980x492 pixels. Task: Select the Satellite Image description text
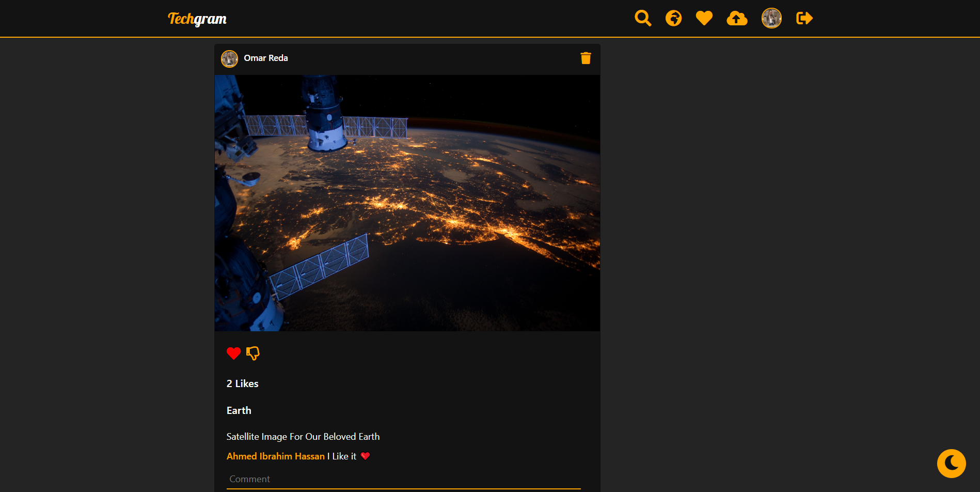pyautogui.click(x=303, y=437)
